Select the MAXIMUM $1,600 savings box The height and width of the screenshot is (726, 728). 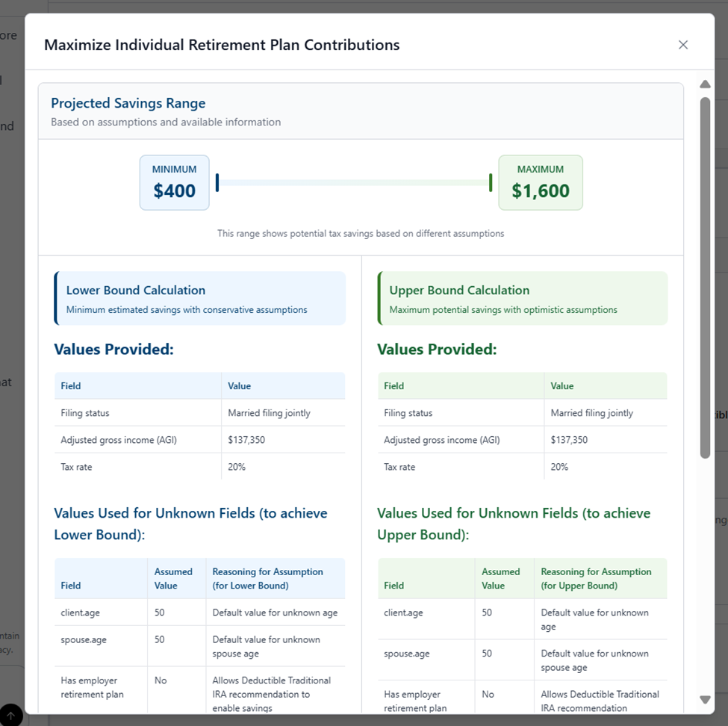pyautogui.click(x=540, y=182)
